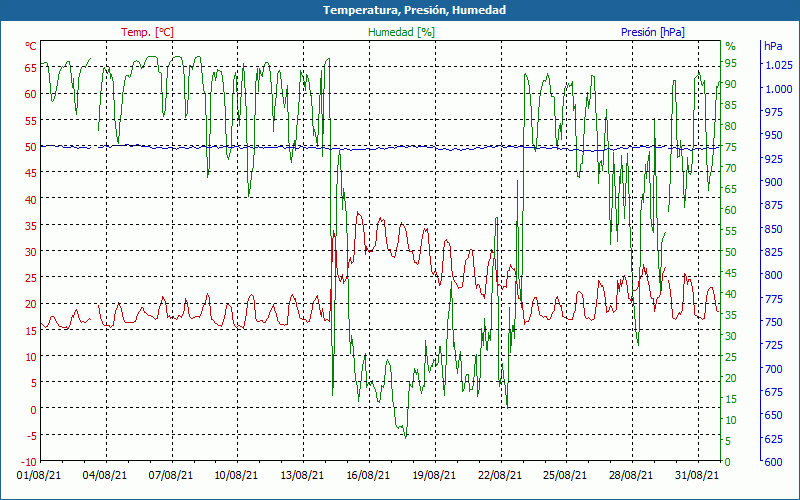Screen dimensions: 800x500
Task: Select the blue "Presión [hPa]" legend label
Action: (653, 32)
